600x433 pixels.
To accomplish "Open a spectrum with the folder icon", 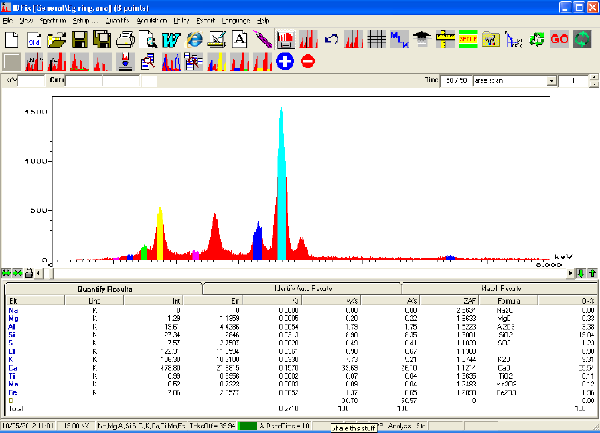I will (57, 39).
